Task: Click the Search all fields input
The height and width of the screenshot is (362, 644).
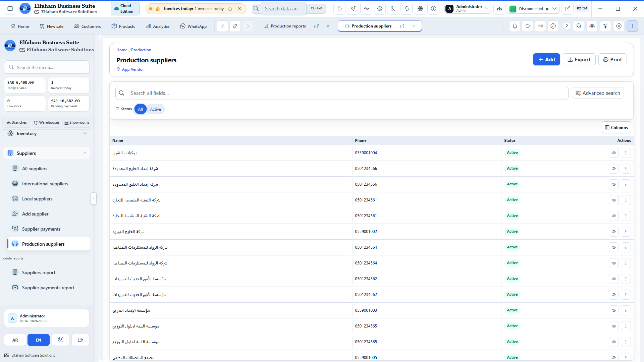Action: point(342,93)
